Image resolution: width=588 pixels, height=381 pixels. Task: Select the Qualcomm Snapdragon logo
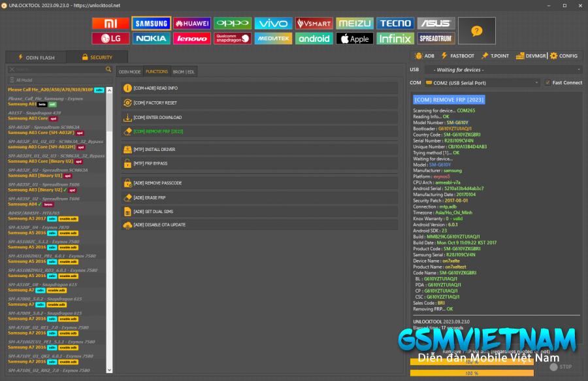[x=233, y=39]
